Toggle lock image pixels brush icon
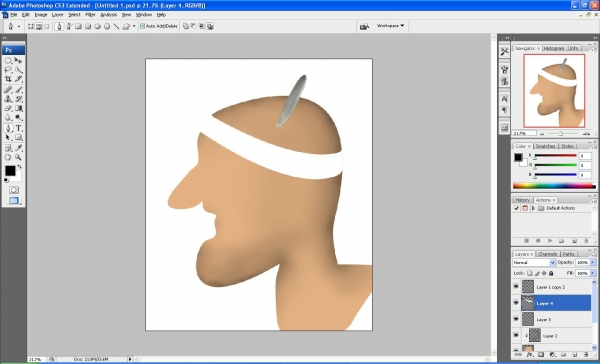Image resolution: width=600 pixels, height=364 pixels. click(x=537, y=273)
